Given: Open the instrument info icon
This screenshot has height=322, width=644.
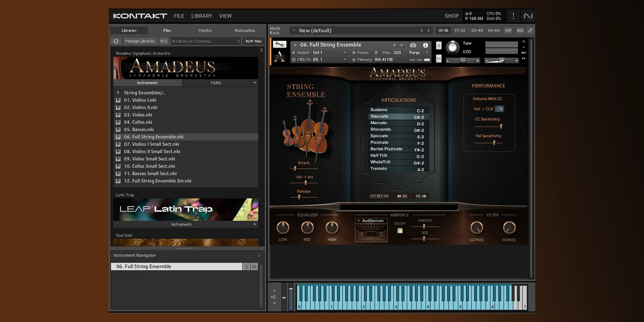Looking at the screenshot, I should coord(425,45).
